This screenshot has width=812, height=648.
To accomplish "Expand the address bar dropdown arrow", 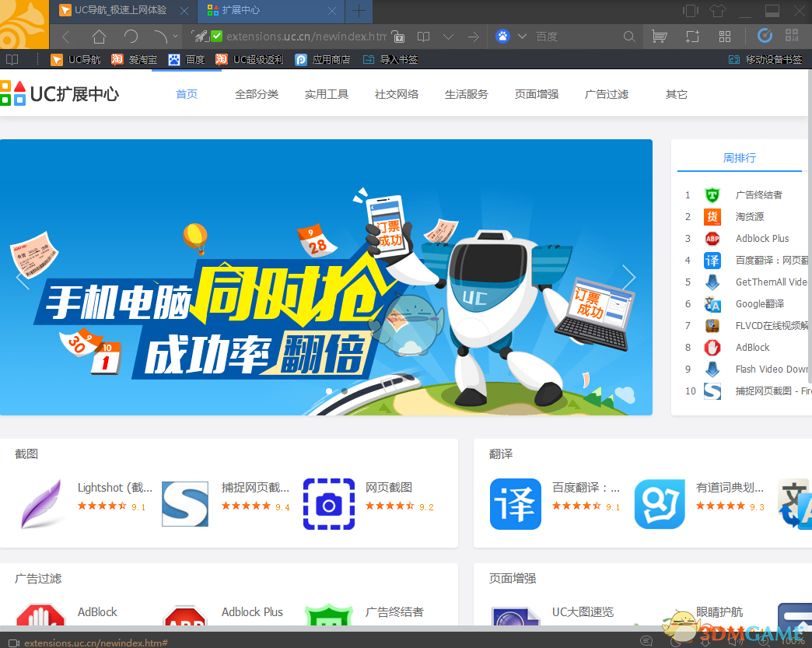I will pos(449,36).
